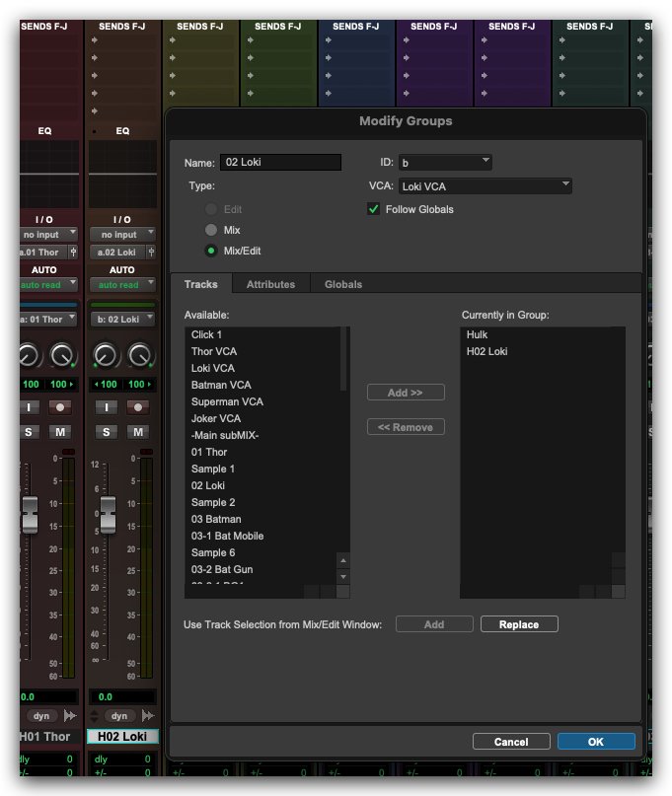Viewport: 672px width, 796px height.
Task: Click the group Name text field
Action: tap(281, 162)
